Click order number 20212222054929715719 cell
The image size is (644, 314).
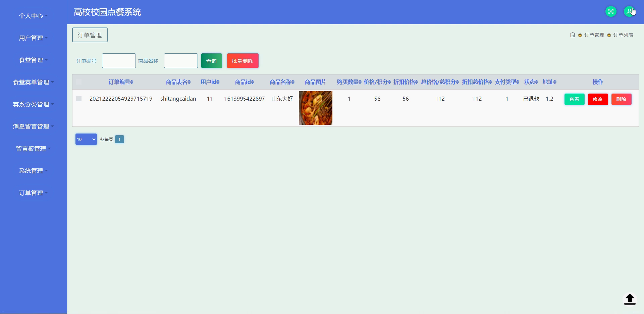click(121, 99)
